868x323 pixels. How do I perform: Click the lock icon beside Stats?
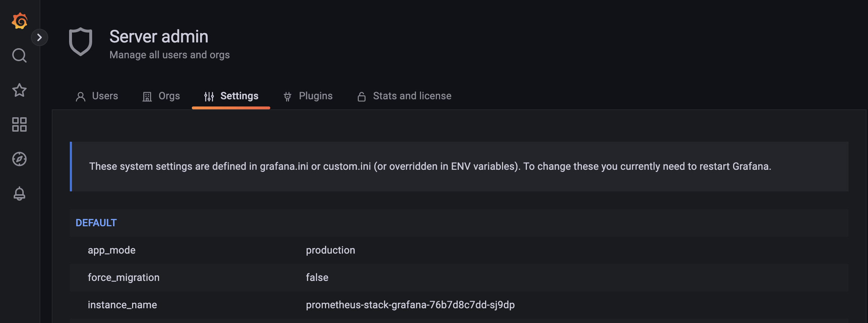[x=362, y=96]
